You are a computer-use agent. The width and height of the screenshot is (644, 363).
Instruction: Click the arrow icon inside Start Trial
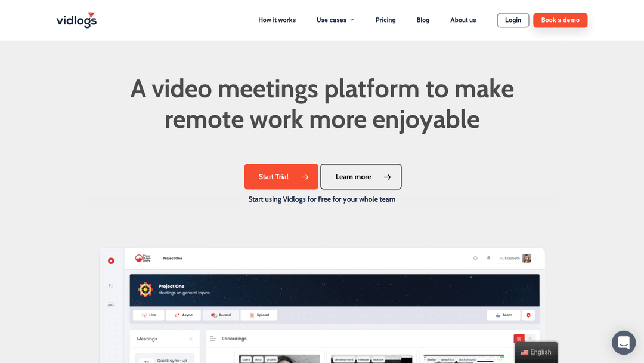click(305, 177)
